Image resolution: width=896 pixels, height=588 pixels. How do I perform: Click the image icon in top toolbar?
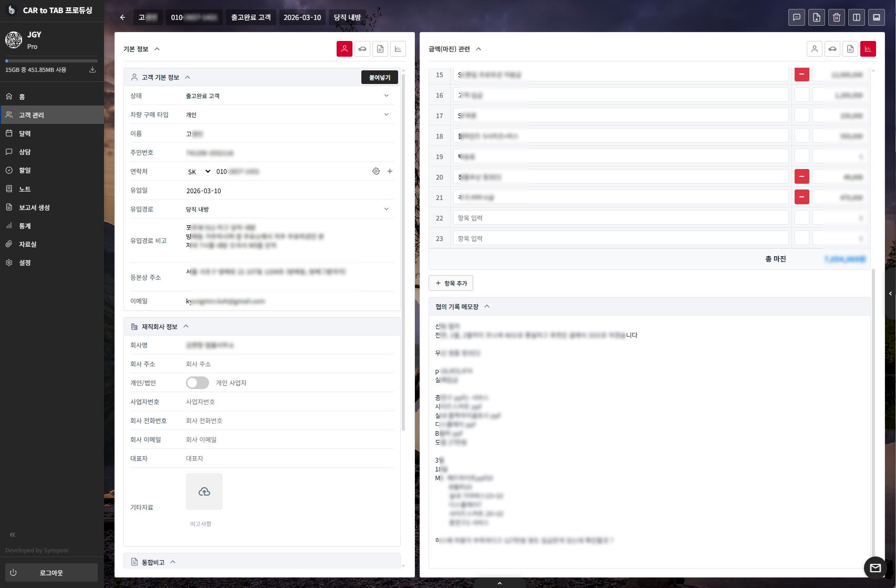tap(877, 17)
